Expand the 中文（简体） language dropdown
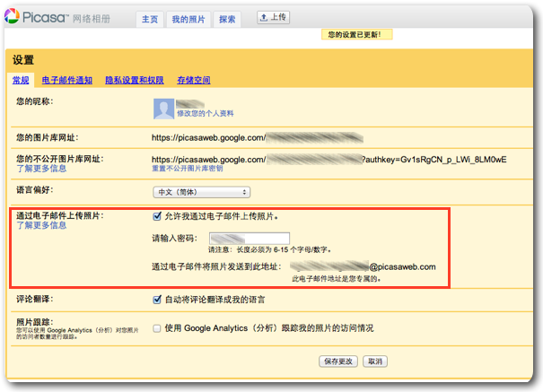Viewport: 543px width, 392px height. coord(201,191)
